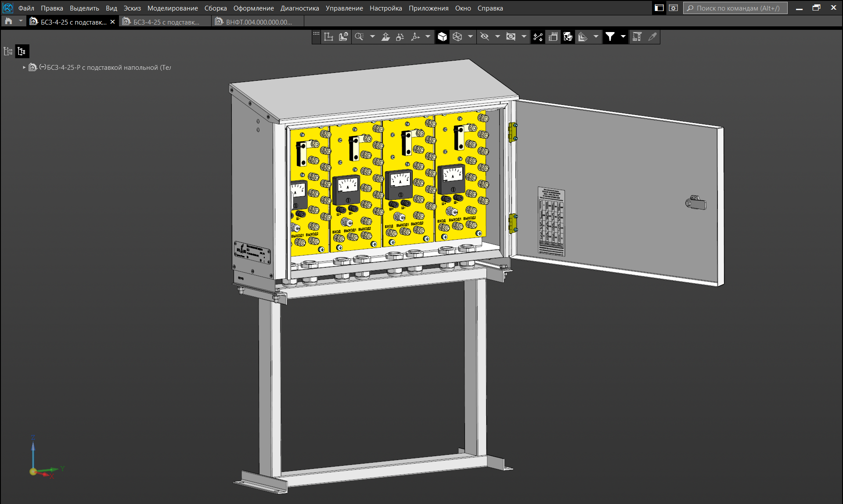Toggle the hide objects crossed-eye icon
The width and height of the screenshot is (843, 504).
point(485,37)
